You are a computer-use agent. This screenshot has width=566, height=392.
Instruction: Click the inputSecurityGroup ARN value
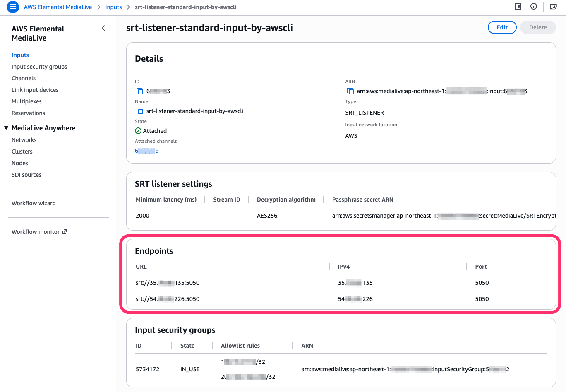coord(405,369)
